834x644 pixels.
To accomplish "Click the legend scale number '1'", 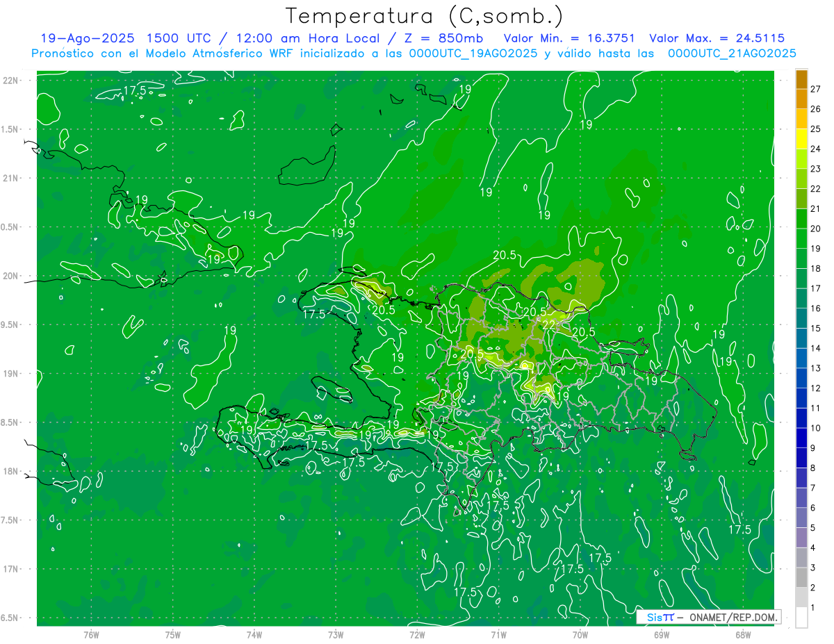I will click(813, 608).
